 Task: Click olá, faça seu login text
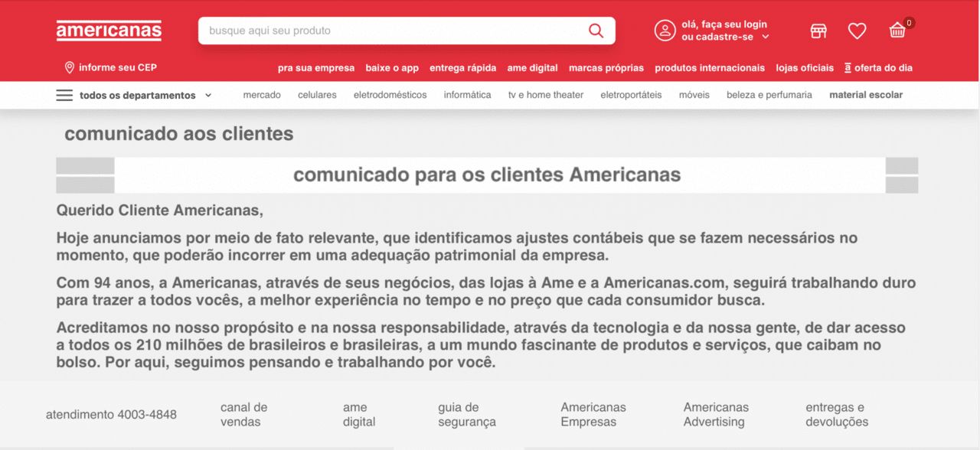[724, 24]
